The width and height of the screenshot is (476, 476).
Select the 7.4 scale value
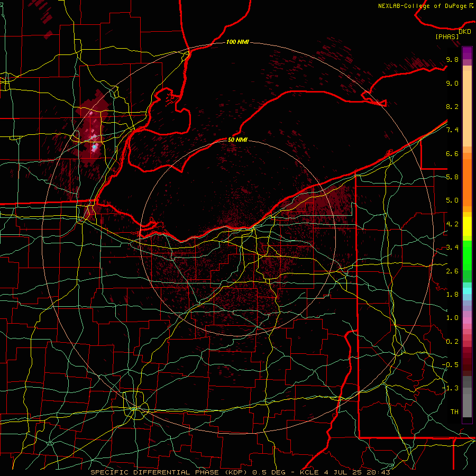[x=452, y=130]
